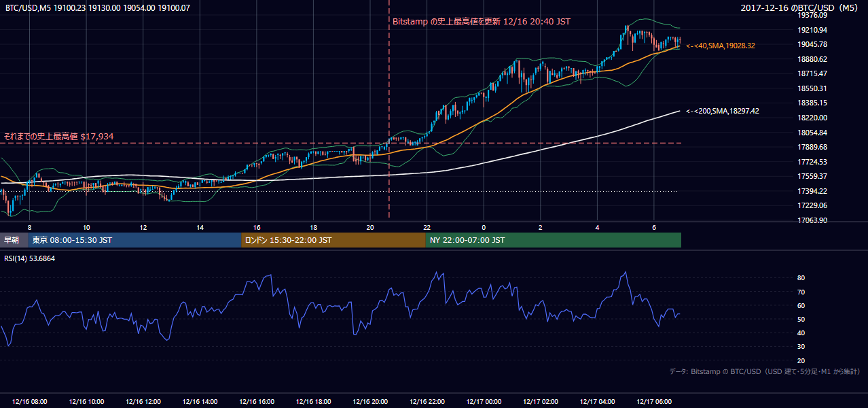868x408 pixels.
Task: Click the '12/16 08:00' time axis label
Action: [29, 402]
